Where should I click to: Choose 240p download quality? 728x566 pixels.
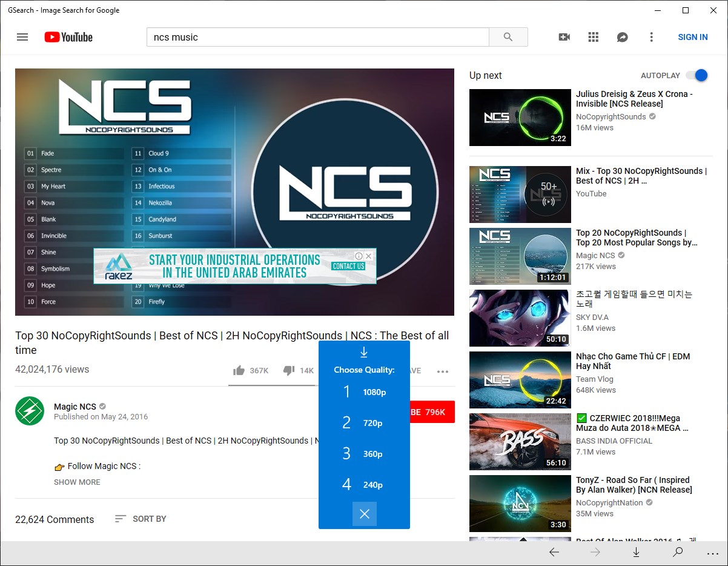364,485
